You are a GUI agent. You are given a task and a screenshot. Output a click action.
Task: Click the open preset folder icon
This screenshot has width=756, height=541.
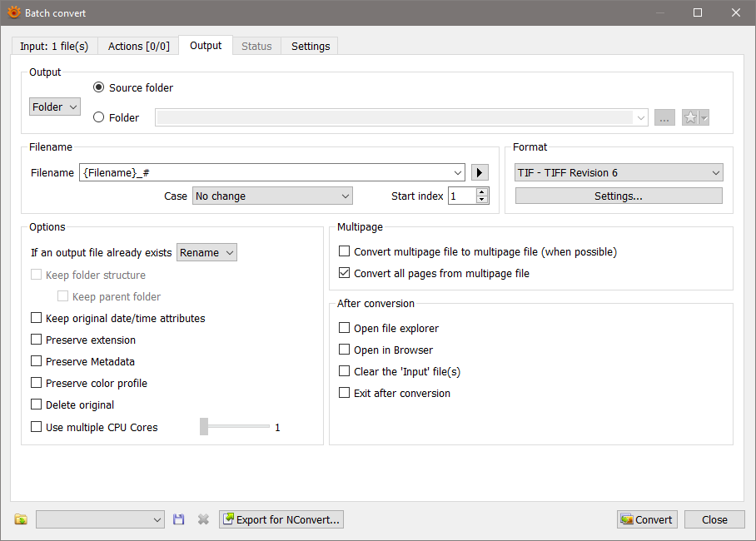21,519
